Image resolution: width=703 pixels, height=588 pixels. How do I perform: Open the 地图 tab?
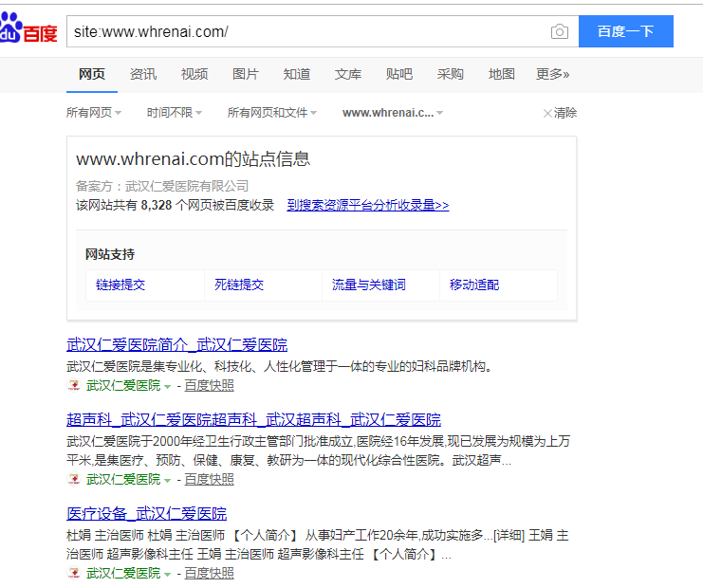tap(501, 74)
